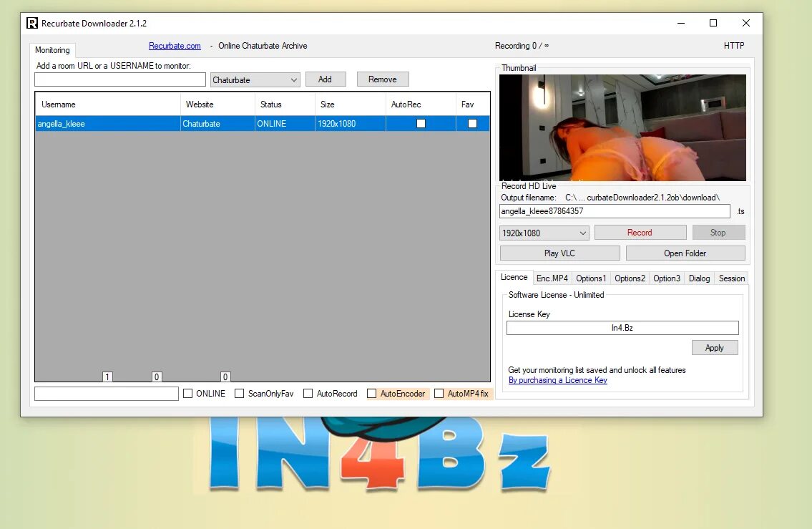Click the Stop button
Viewport: 812px width, 529px height.
click(718, 233)
